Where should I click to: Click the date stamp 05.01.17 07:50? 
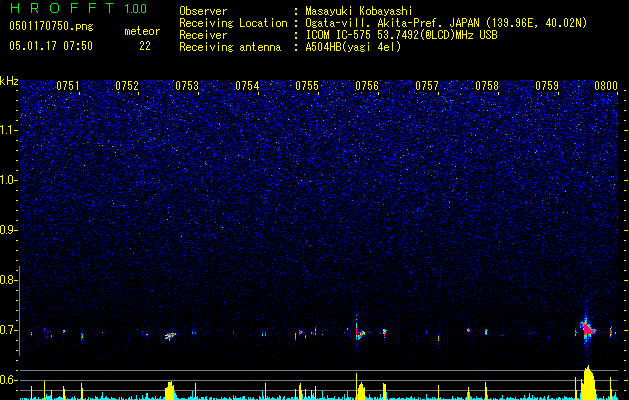point(51,46)
